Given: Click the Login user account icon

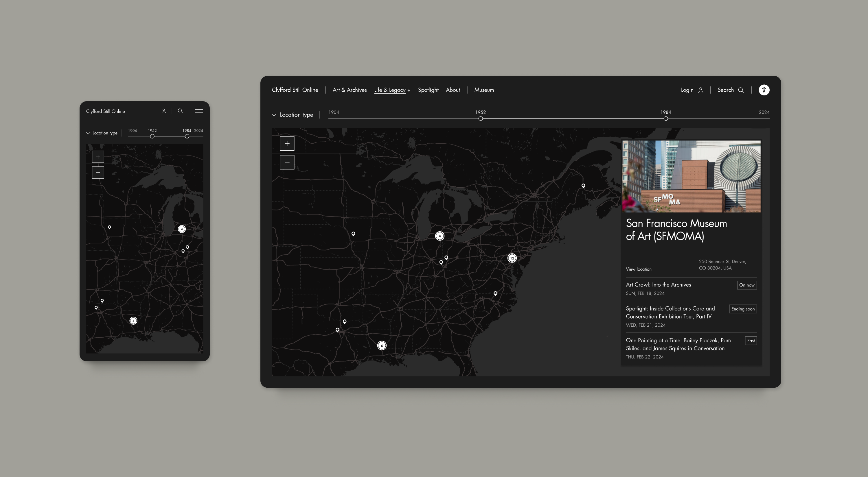Looking at the screenshot, I should (700, 90).
